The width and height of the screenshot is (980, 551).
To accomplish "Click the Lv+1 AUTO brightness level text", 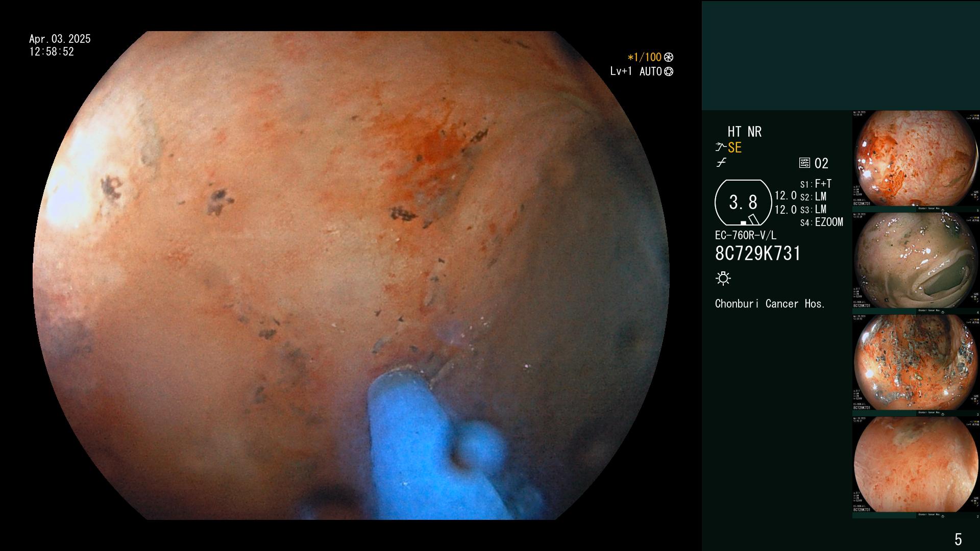I will click(636, 71).
